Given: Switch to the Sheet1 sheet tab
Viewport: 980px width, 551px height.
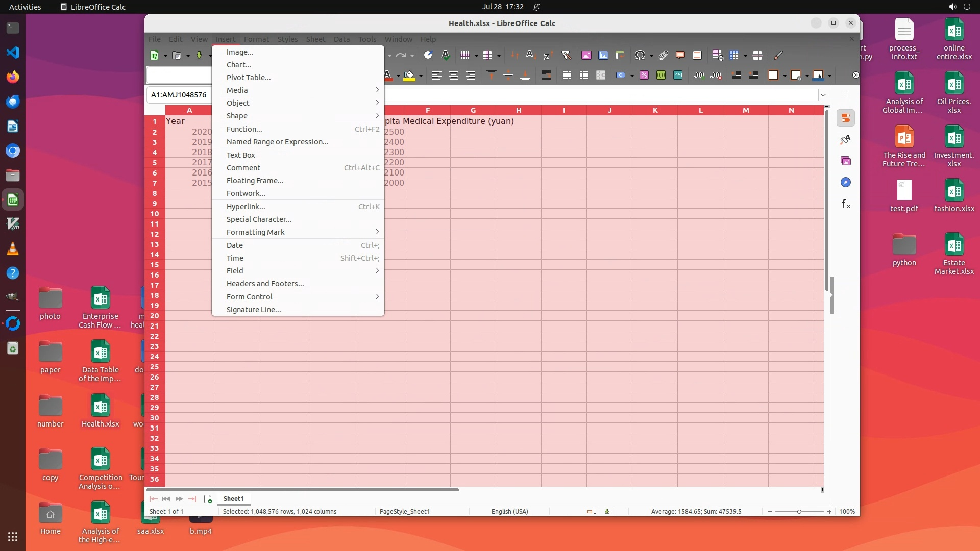Looking at the screenshot, I should coord(233,499).
